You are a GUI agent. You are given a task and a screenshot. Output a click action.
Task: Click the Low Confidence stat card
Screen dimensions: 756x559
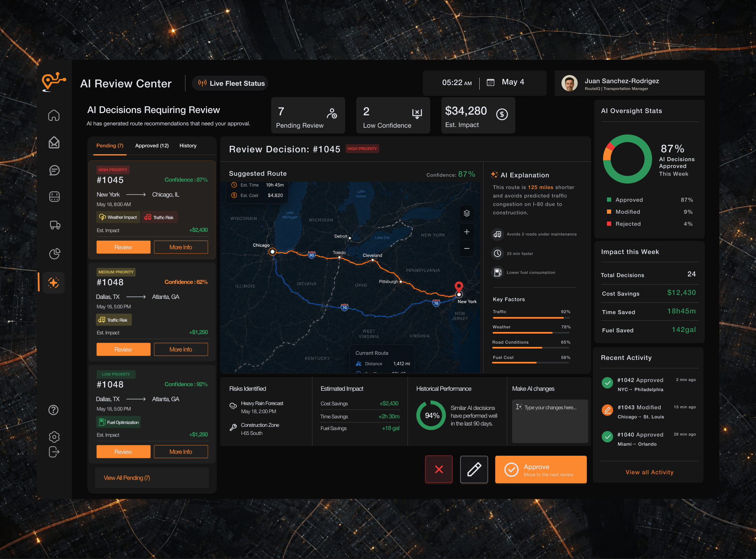click(393, 115)
